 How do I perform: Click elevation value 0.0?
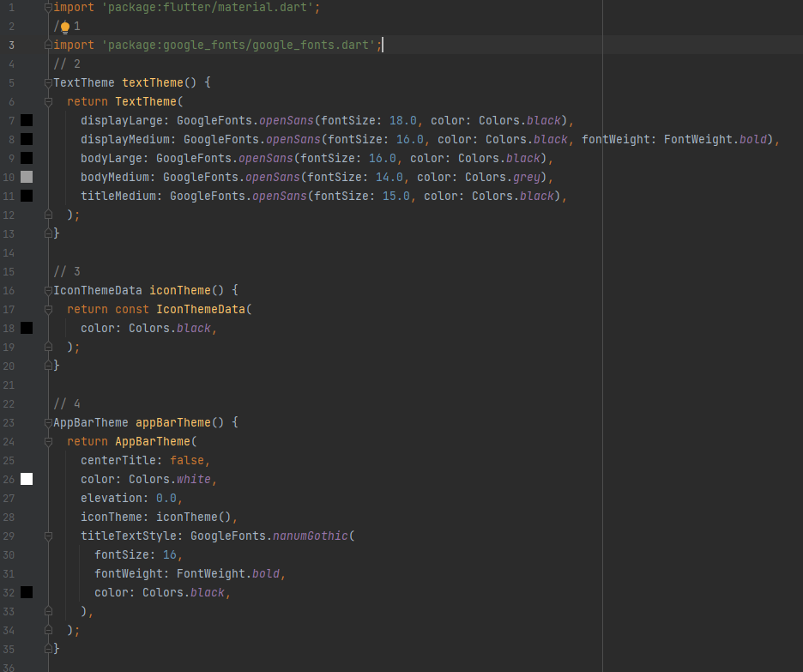point(166,498)
